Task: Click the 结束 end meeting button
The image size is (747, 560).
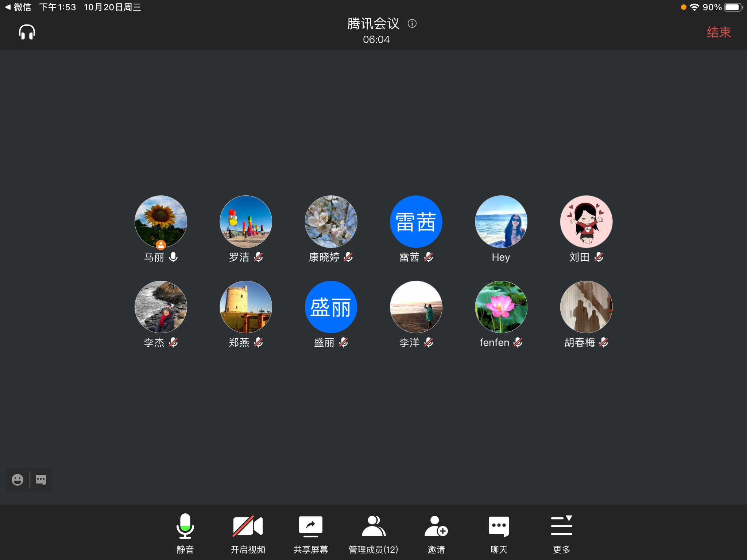Action: point(719,32)
